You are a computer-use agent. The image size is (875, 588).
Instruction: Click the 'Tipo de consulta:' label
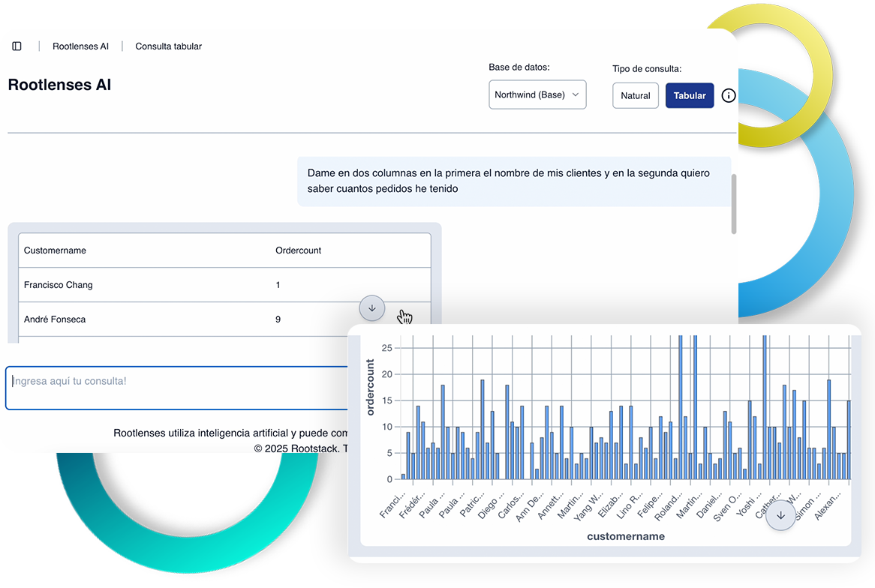(x=647, y=68)
